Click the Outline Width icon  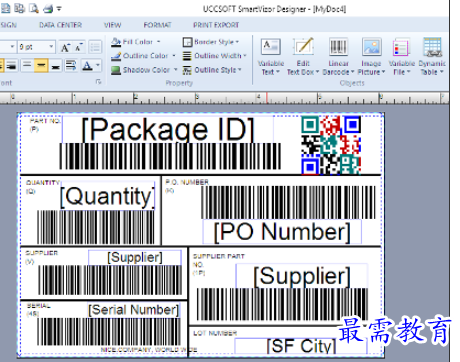[x=187, y=56]
